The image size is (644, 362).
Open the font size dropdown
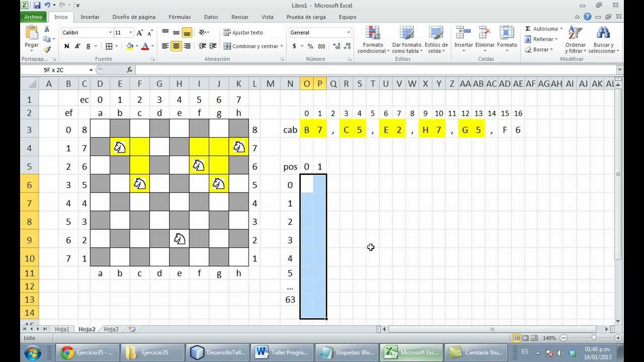pos(131,33)
